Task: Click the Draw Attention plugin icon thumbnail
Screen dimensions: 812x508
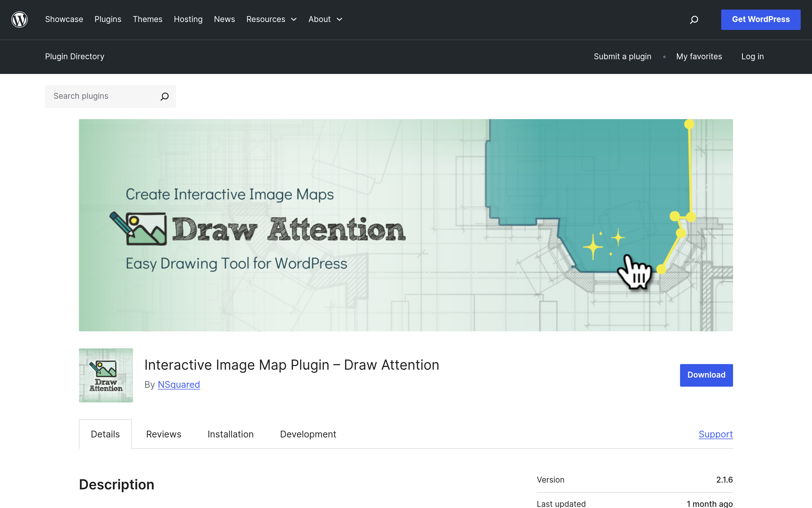Action: [x=106, y=375]
